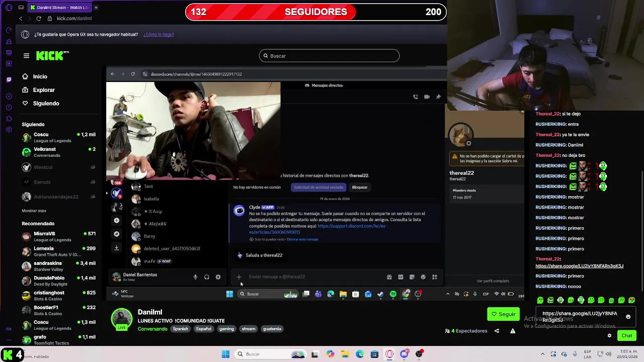Screen dimensions: 644x362
Task: Open a new Opera GX tab
Action: click(x=96, y=8)
